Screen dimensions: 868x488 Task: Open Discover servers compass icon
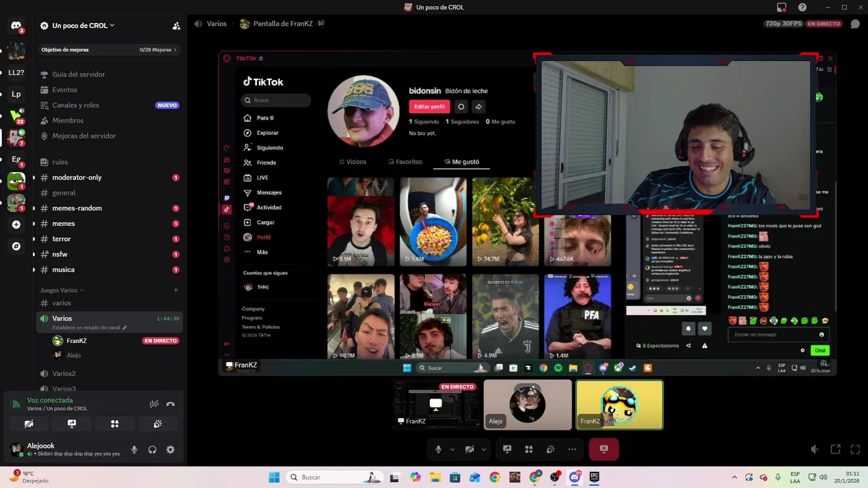(x=16, y=246)
